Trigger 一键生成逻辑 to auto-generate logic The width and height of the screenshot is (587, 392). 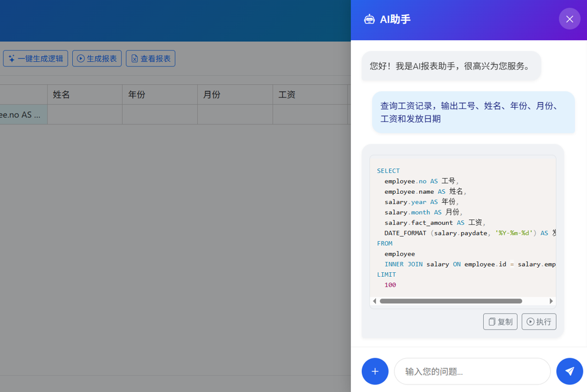click(35, 58)
